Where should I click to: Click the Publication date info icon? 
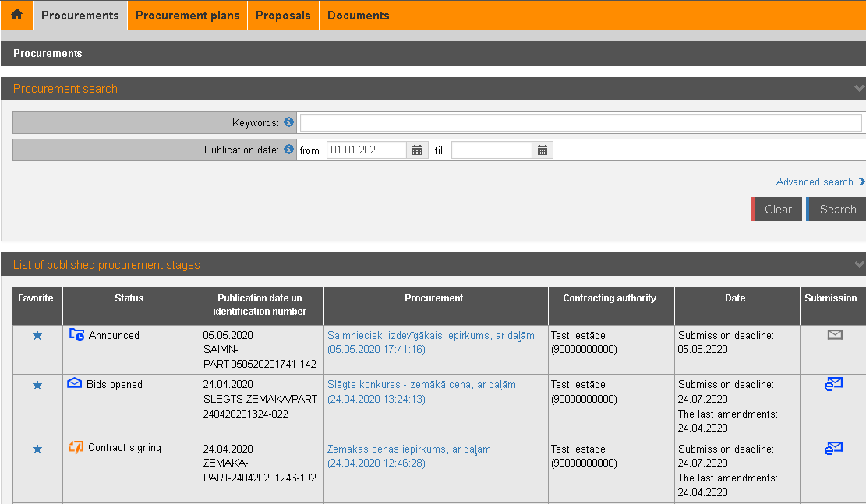(289, 150)
